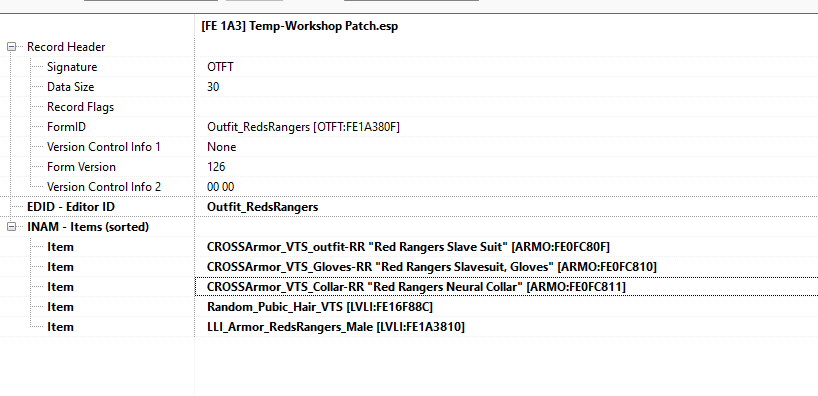Click Outfit_RedsRangers [OTFT:FE1A380F] FormID value
818x396 pixels.
click(303, 127)
